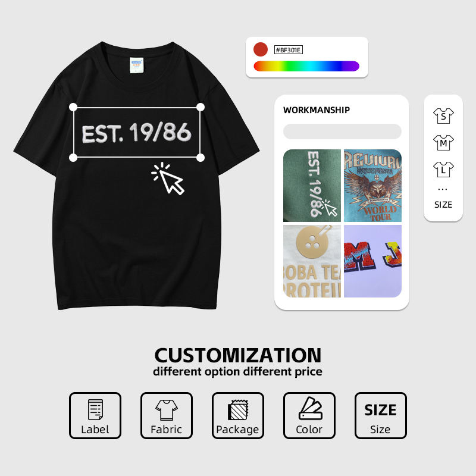Click the rainbow hue slider bar

tap(306, 66)
